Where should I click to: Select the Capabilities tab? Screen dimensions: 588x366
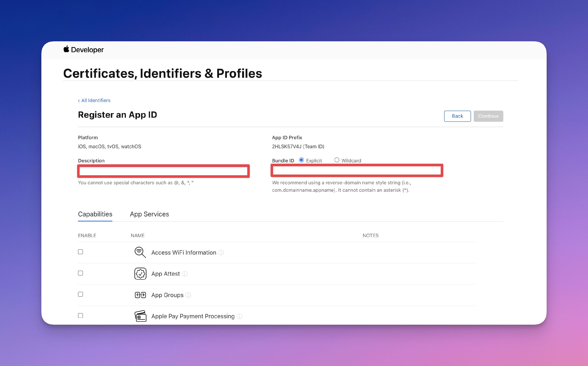pos(95,214)
